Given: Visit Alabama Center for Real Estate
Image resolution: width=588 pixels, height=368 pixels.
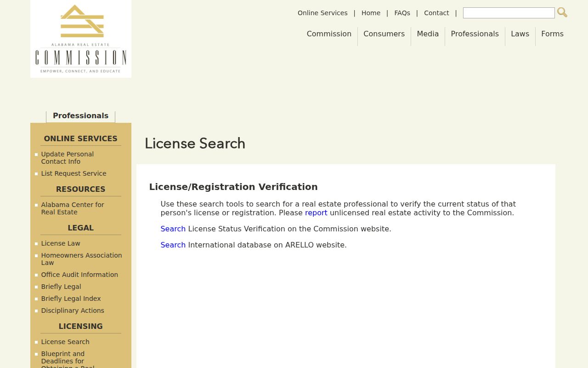Looking at the screenshot, I should 73,208.
